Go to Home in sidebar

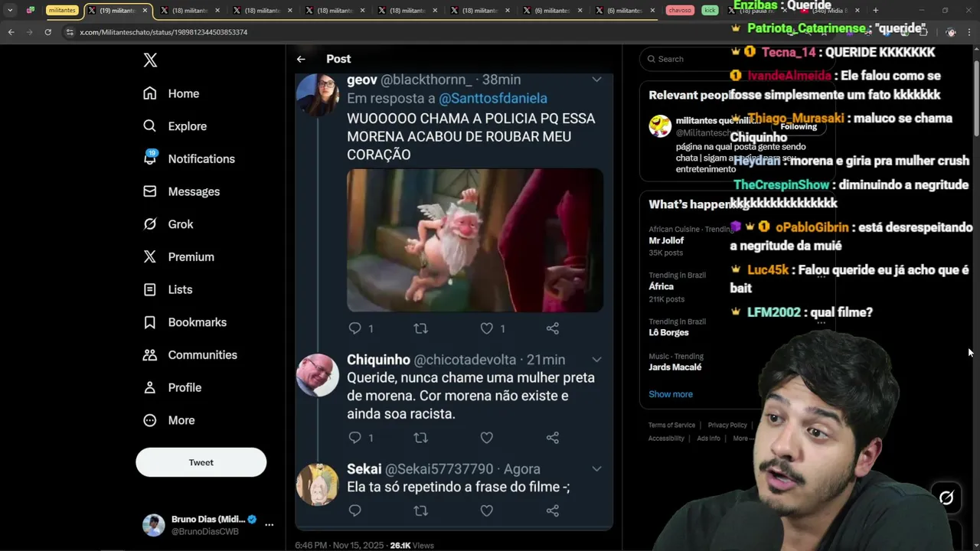pos(171,93)
